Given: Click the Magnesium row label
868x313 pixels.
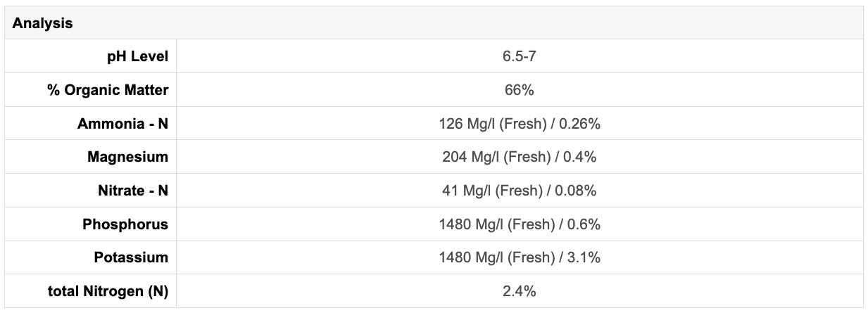Looking at the screenshot, I should point(127,157).
